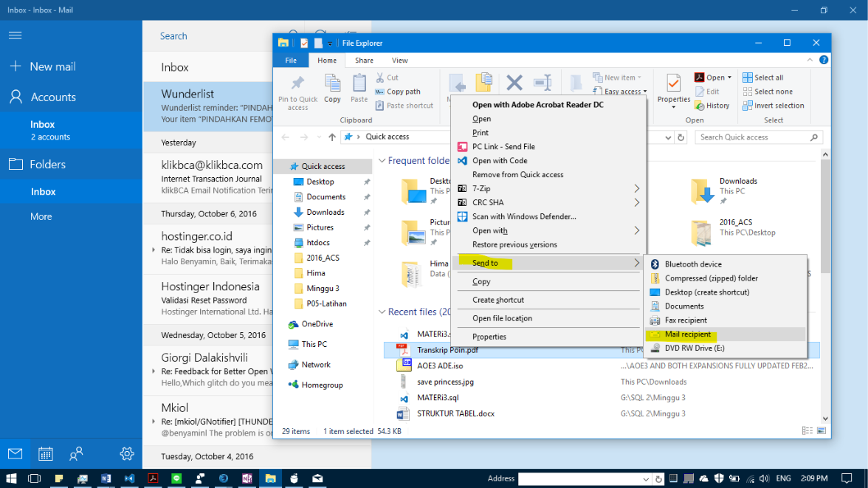
Task: Click Select none in the ribbon
Action: coord(768,92)
